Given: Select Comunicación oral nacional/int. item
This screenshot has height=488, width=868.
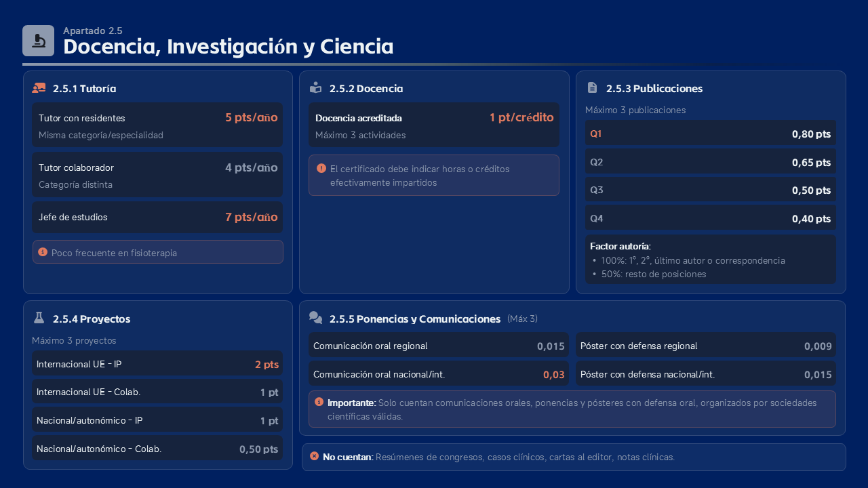Looking at the screenshot, I should 439,374.
